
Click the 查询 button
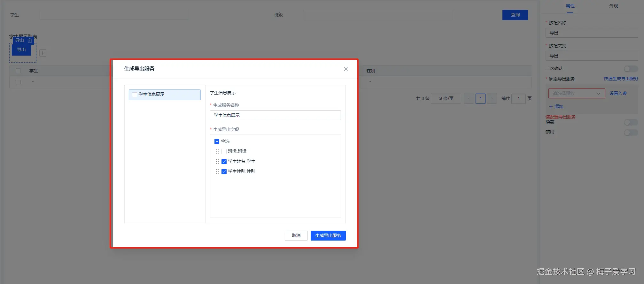coord(515,15)
